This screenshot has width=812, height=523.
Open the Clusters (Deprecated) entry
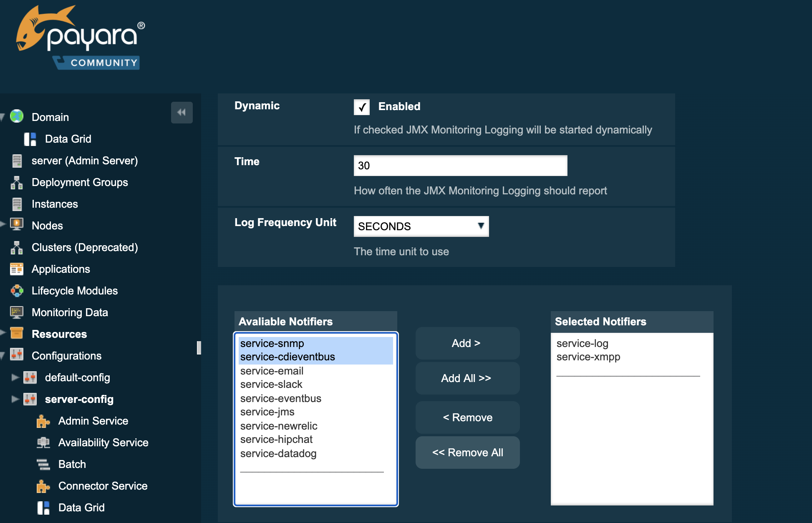tap(85, 247)
